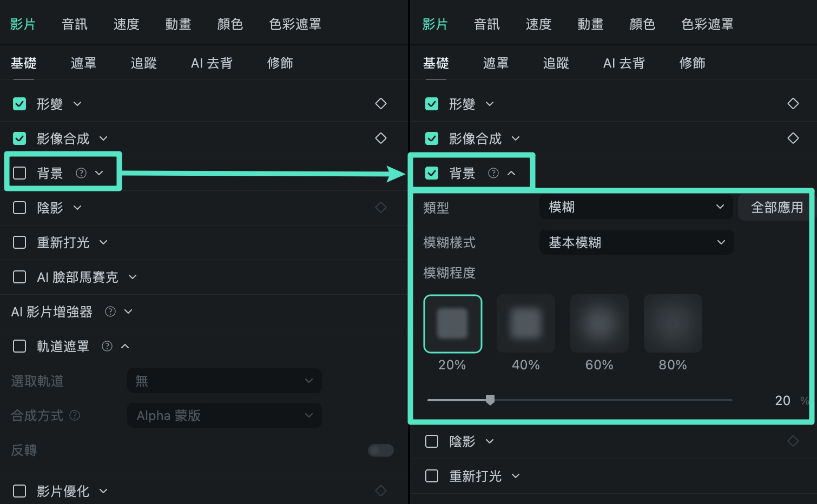Choose the 40% blur preset
Screen dimensions: 817x504
click(526, 323)
